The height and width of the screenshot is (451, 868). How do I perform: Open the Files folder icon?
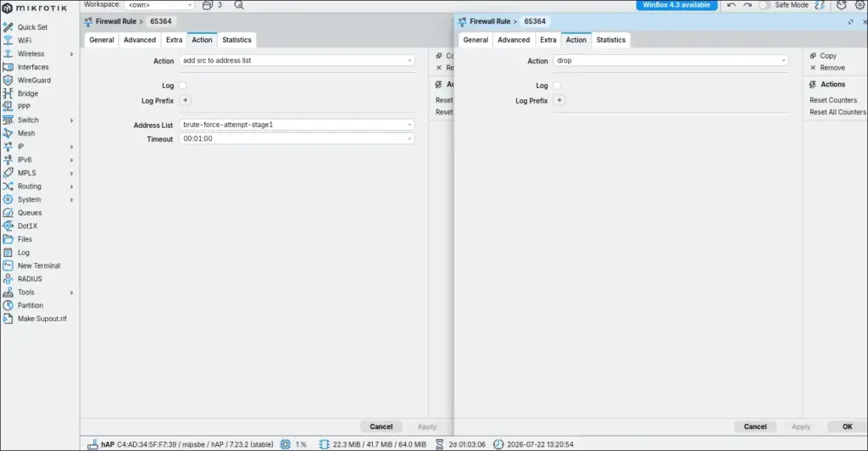pos(8,240)
